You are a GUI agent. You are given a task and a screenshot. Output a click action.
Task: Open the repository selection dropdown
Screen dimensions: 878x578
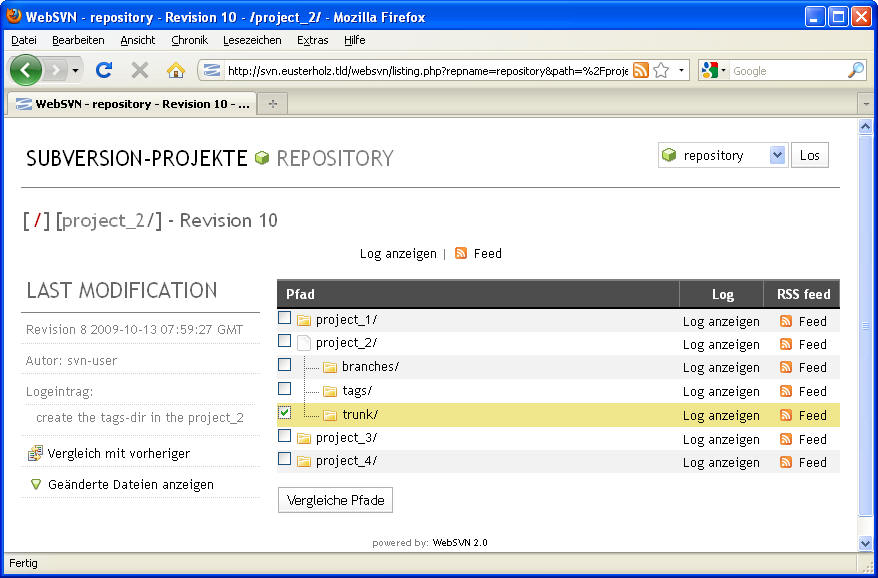click(777, 155)
